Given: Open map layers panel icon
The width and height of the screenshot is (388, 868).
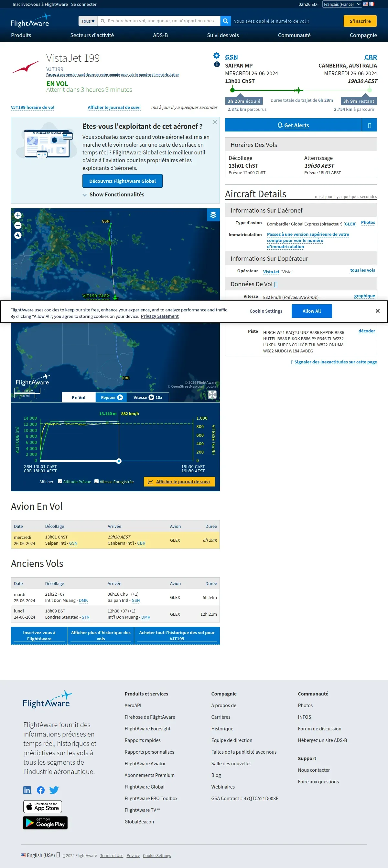Looking at the screenshot, I should pos(213,215).
